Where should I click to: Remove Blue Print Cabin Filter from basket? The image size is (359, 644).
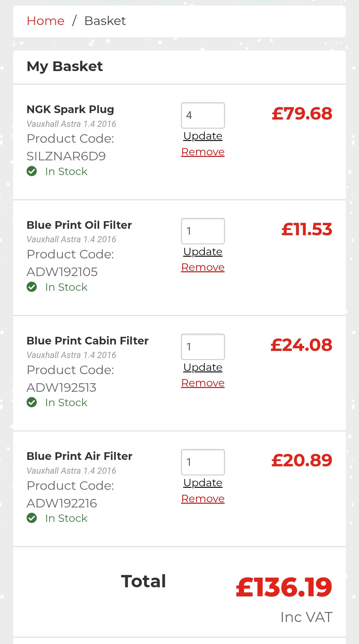[203, 383]
